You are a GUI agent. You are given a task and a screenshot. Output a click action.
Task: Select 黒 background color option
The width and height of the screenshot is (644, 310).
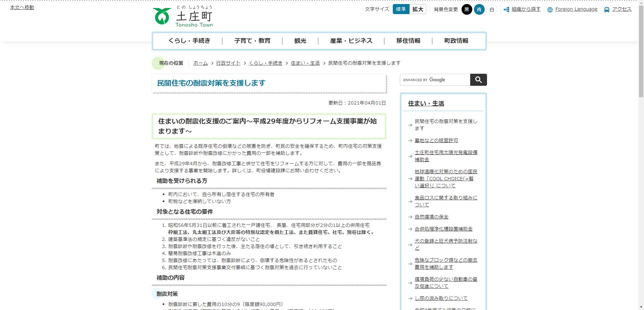click(467, 10)
